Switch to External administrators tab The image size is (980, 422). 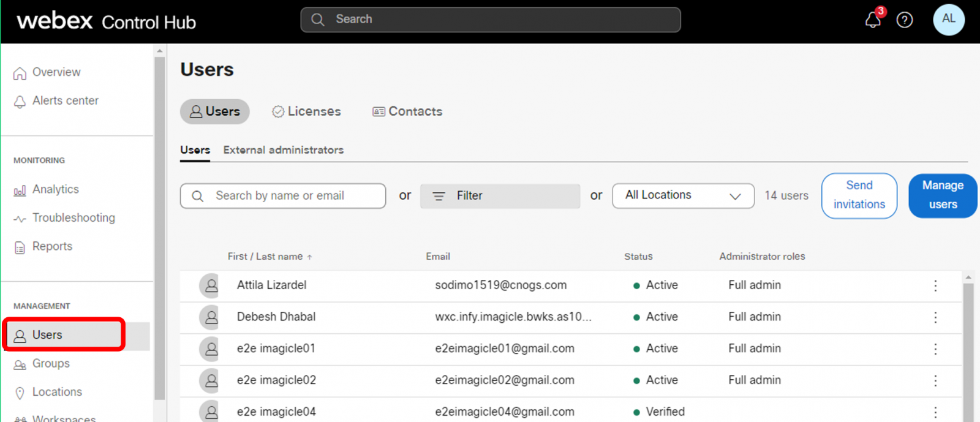(x=283, y=150)
